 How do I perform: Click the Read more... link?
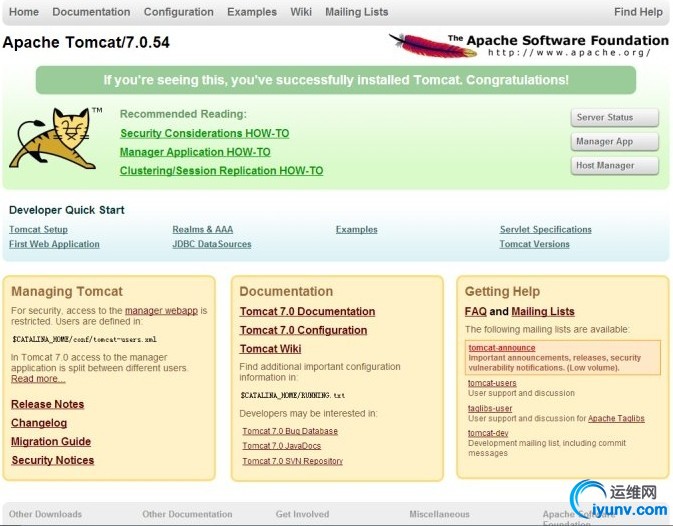pyautogui.click(x=38, y=379)
